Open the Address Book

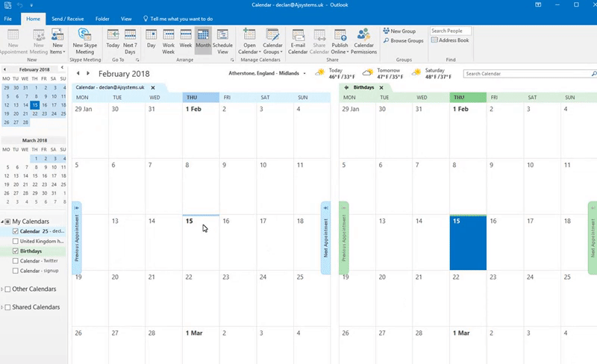tap(450, 40)
